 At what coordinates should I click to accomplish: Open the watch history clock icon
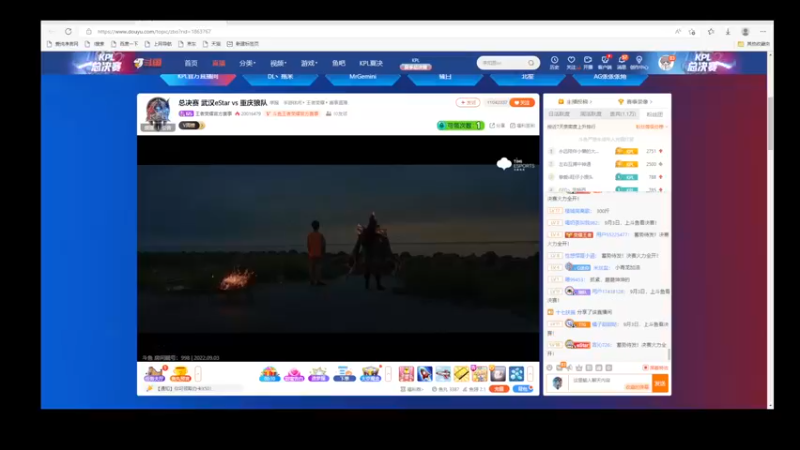(x=555, y=62)
